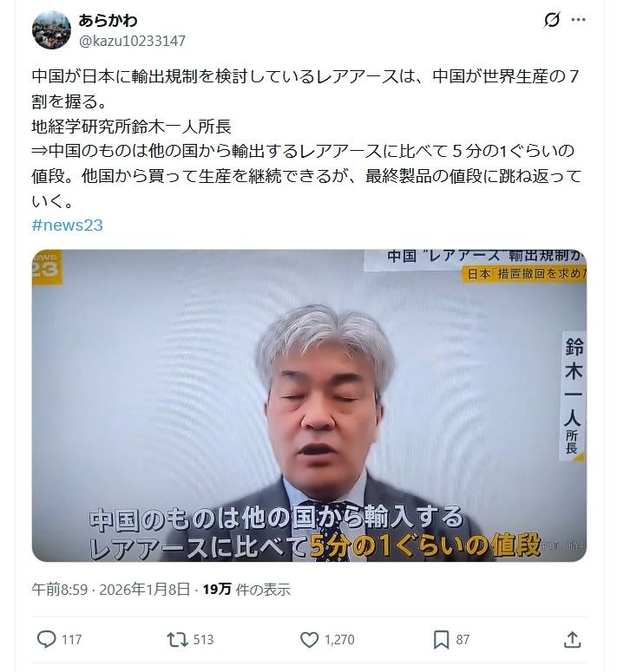Image resolution: width=630 pixels, height=672 pixels.
Task: Click the share upload arrow icon
Action: pos(572,639)
